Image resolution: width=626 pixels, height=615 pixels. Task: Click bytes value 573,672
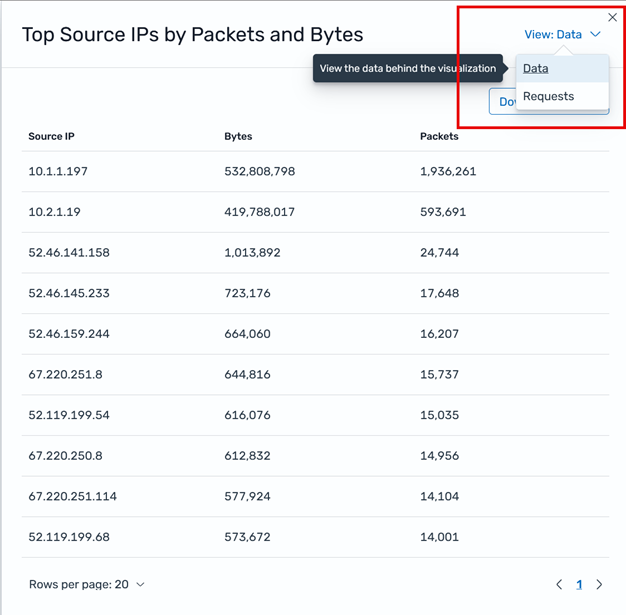247,537
